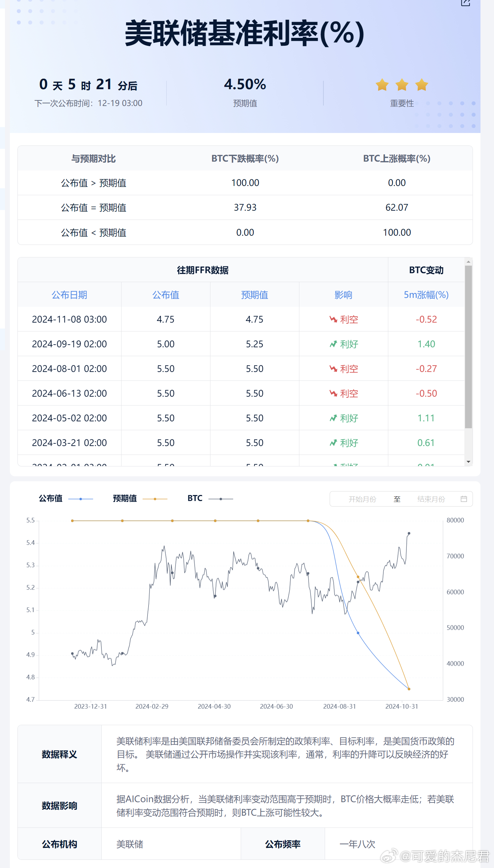
Task: Click the 4.50% expected value at top
Action: [245, 84]
